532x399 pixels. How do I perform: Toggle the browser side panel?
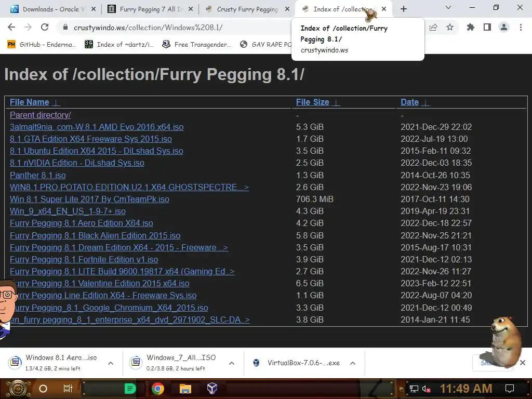(x=487, y=28)
